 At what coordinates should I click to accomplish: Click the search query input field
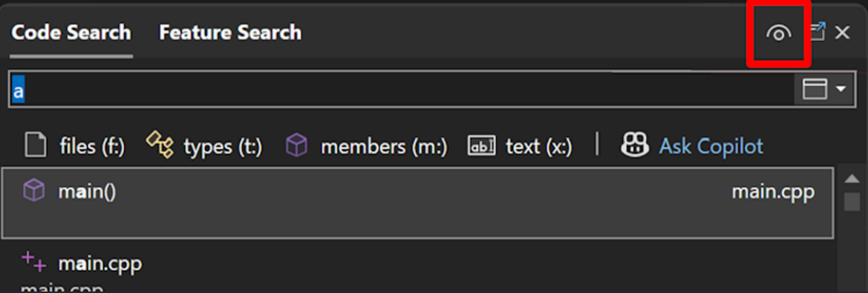[x=402, y=89]
